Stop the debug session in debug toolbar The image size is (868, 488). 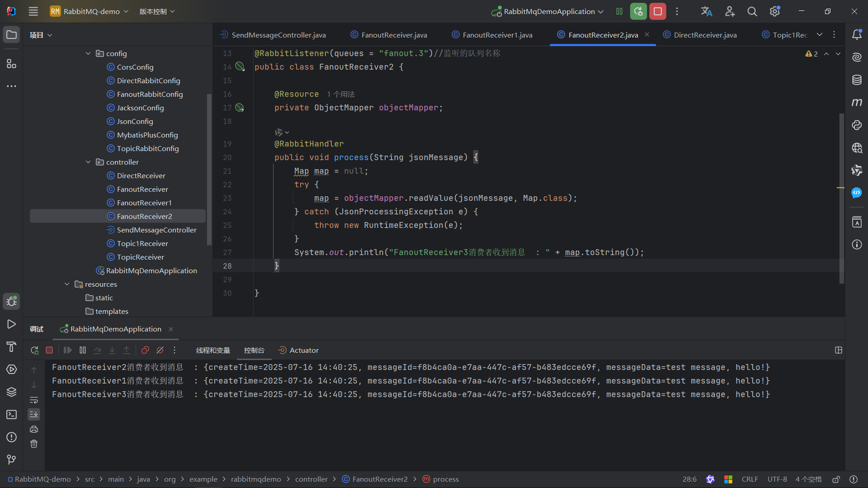coord(49,350)
